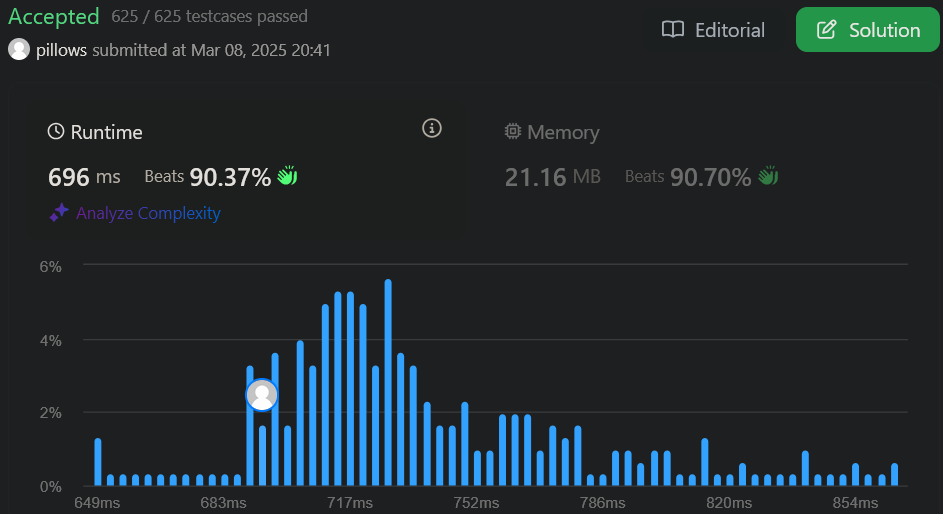Screen dimensions: 943x514
Task: Click the sparkle icon beside Analyze Complexity
Action: click(59, 213)
